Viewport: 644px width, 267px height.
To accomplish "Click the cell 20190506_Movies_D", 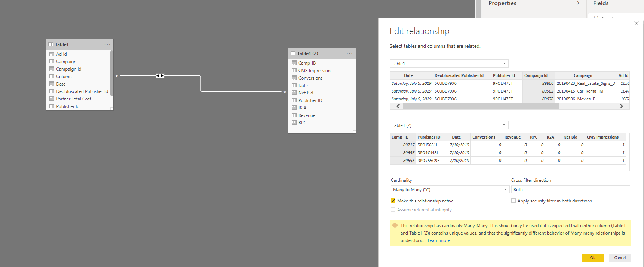I will coord(586,99).
